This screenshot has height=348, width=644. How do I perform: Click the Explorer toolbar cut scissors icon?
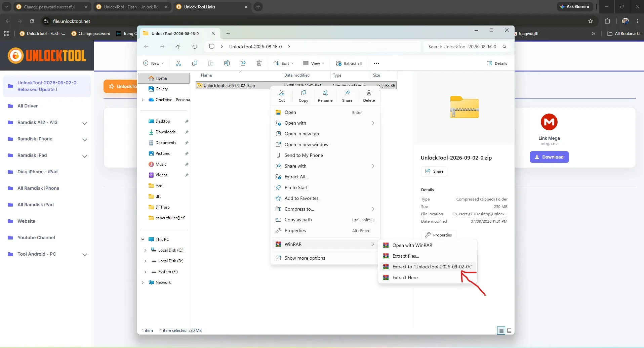(178, 63)
